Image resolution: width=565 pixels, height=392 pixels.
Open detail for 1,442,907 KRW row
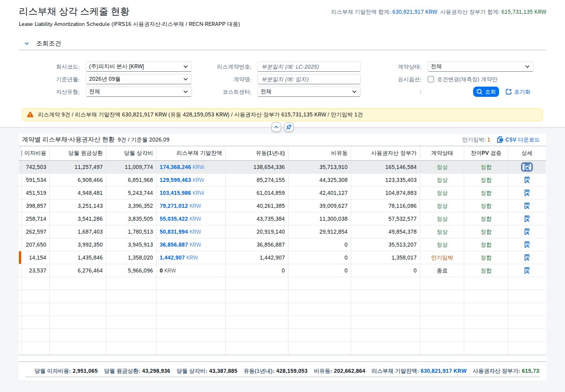[x=527, y=258]
